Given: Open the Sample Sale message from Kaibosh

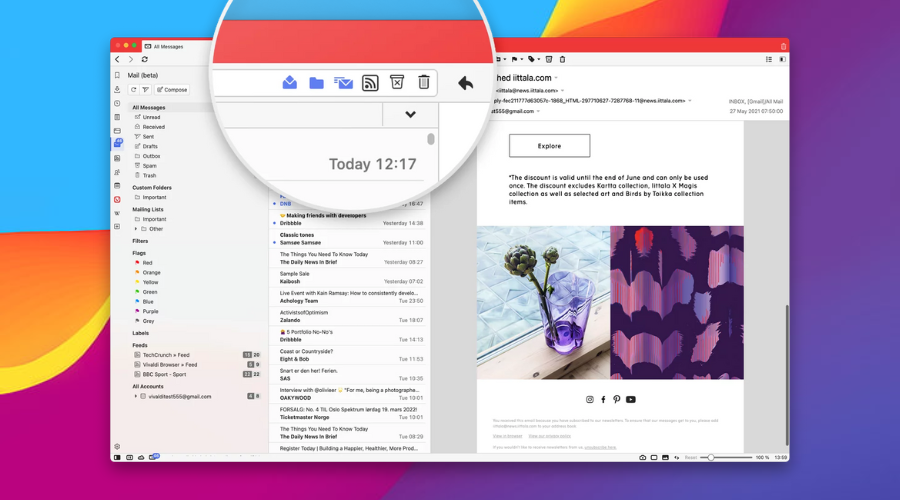Looking at the screenshot, I should (349, 278).
